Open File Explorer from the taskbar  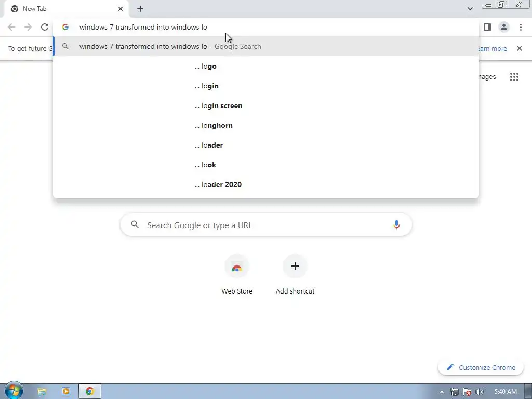(x=42, y=391)
